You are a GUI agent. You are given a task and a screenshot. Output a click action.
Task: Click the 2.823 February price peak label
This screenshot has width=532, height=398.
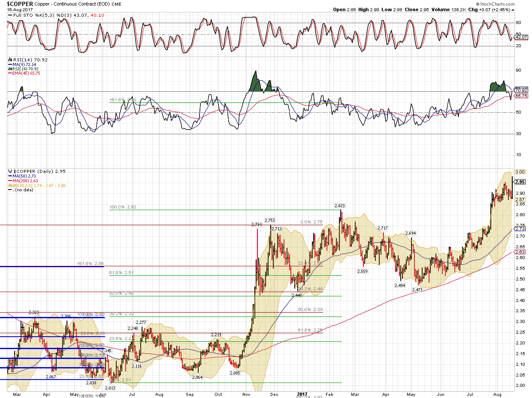coord(340,206)
